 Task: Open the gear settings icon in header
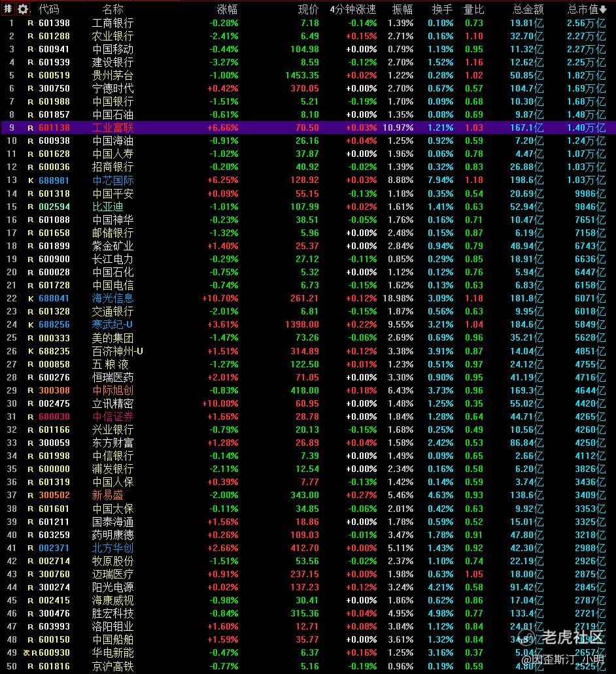23,9
